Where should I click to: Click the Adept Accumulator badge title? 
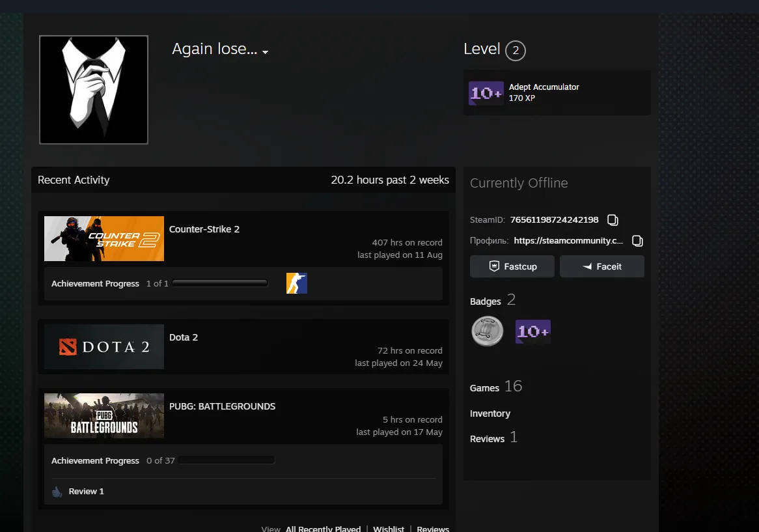(544, 87)
